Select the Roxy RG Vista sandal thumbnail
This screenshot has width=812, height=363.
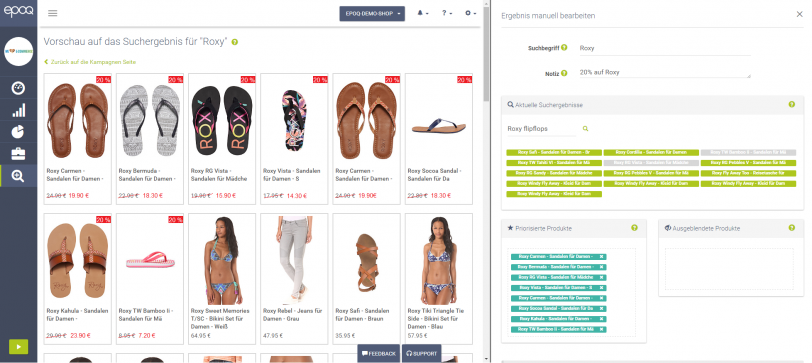tap(222, 121)
